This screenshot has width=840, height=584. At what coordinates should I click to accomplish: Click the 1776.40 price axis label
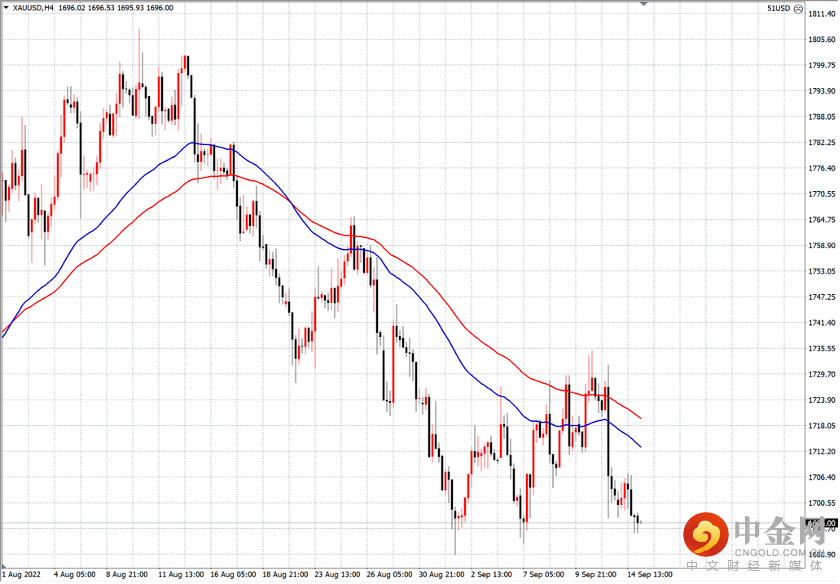[x=821, y=168]
